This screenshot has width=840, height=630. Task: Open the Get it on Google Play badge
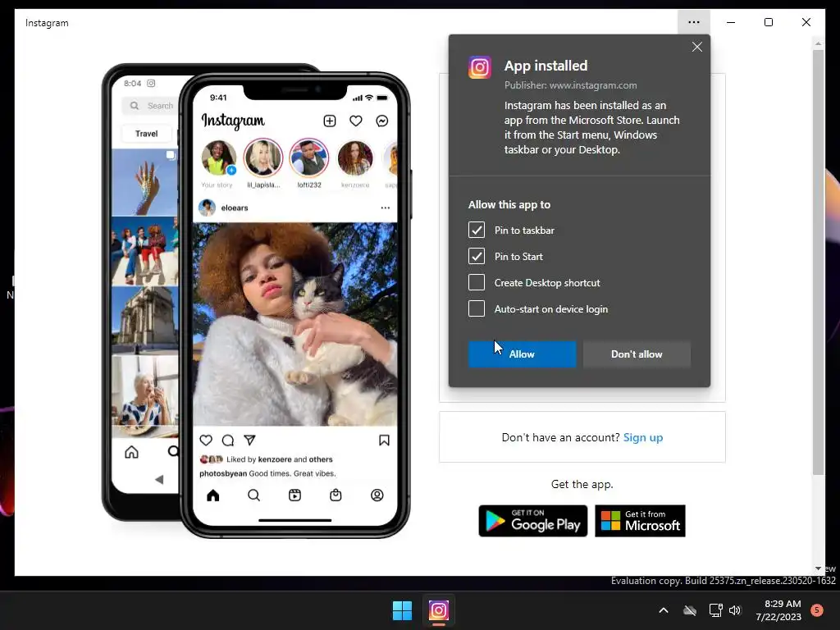[x=533, y=521]
